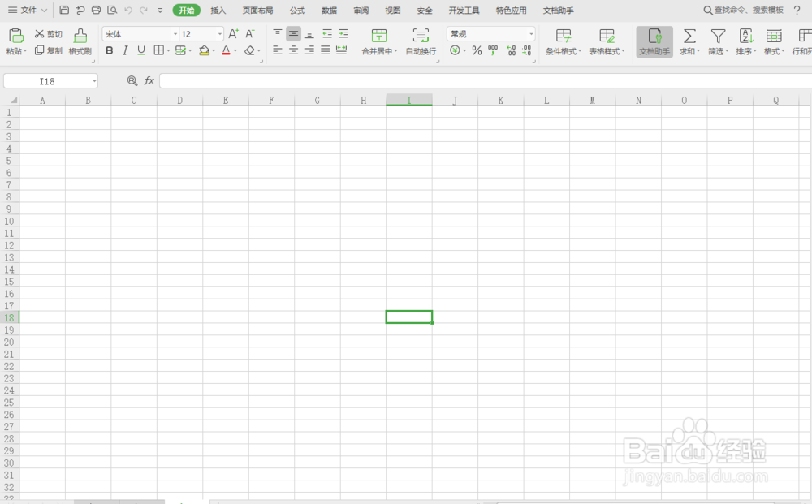Click the Cut (剪切) scissors button
This screenshot has height=504, width=812.
[48, 33]
